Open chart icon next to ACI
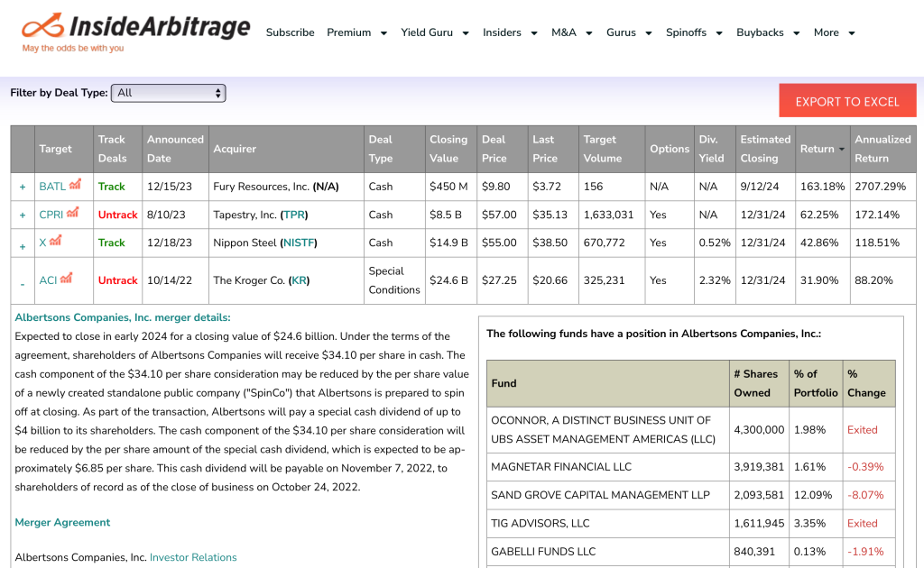Viewport: 924px width, 568px height. click(66, 279)
